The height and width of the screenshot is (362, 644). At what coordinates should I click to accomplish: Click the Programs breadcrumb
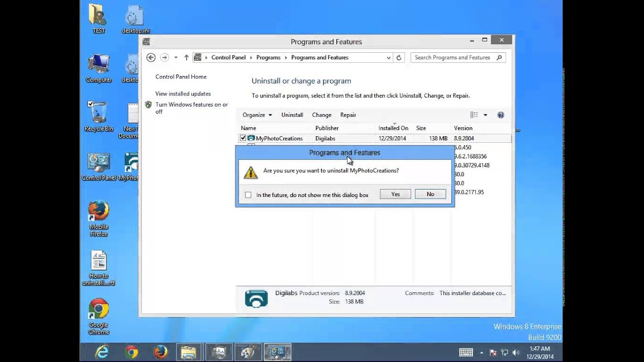pos(268,57)
